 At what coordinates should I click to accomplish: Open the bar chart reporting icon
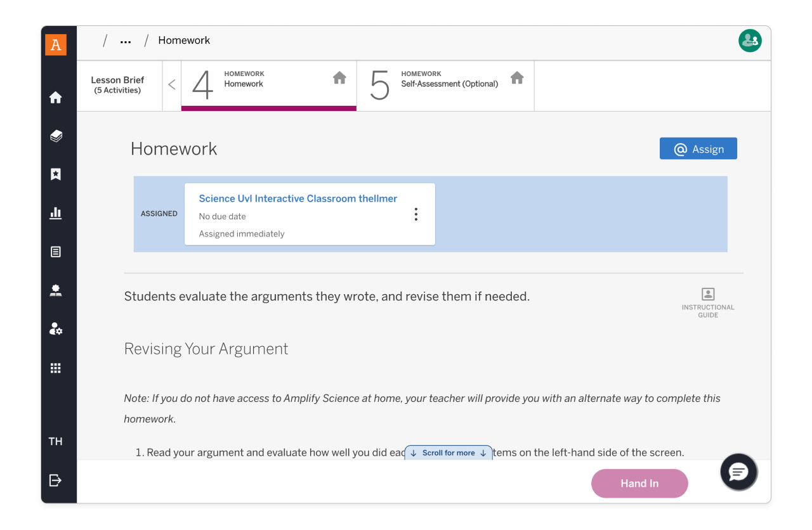pyautogui.click(x=56, y=213)
